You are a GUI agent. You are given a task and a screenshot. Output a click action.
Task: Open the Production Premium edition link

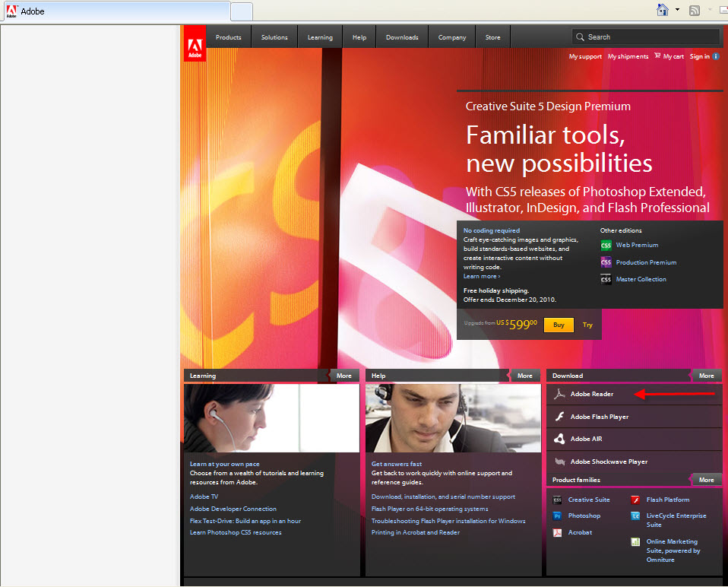(x=646, y=262)
